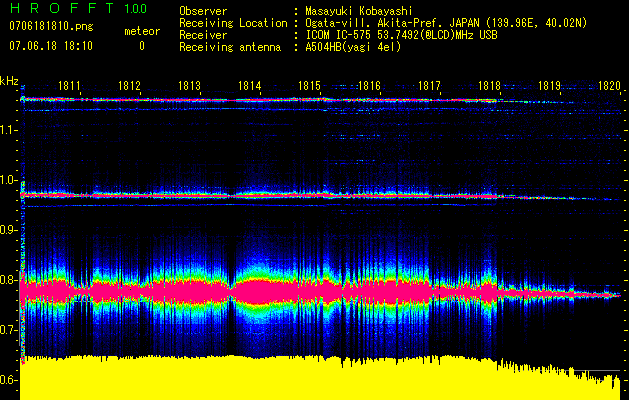Click the 1813 time marker
This screenshot has width=629, height=400.
tap(190, 87)
